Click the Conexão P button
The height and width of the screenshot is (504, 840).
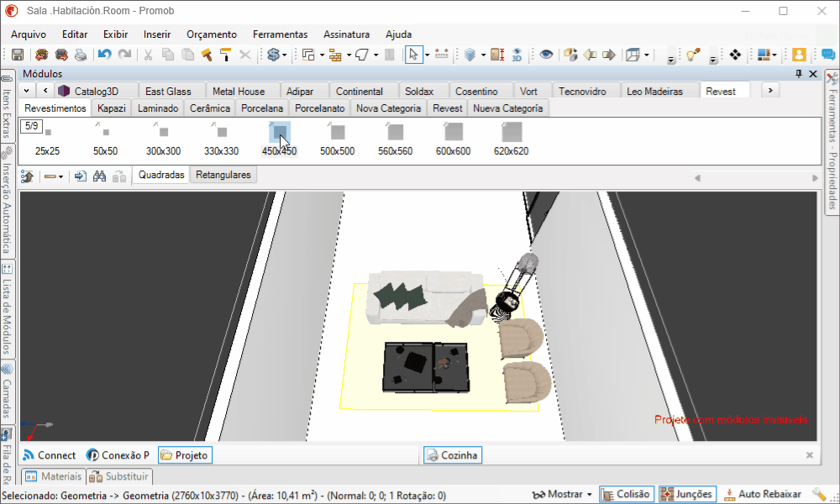point(118,455)
